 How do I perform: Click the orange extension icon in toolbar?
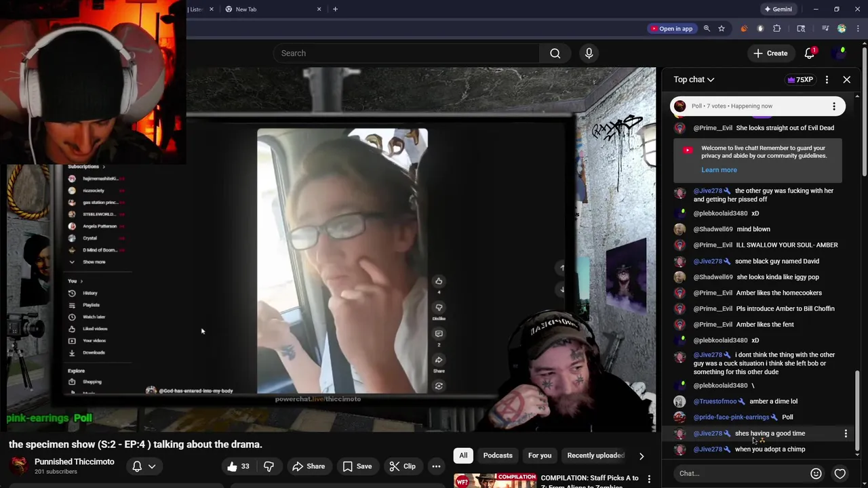pos(744,28)
